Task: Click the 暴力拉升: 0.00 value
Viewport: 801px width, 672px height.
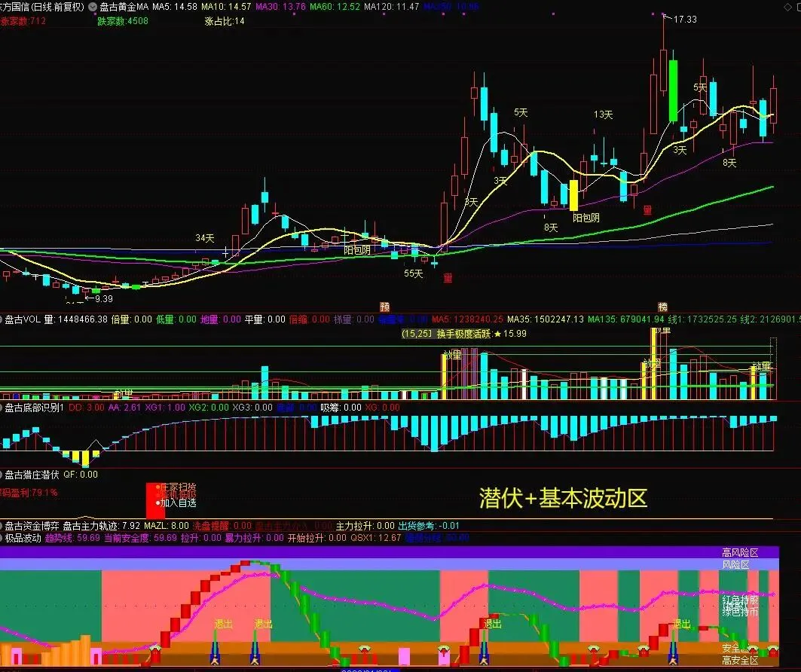Action: pyautogui.click(x=255, y=538)
